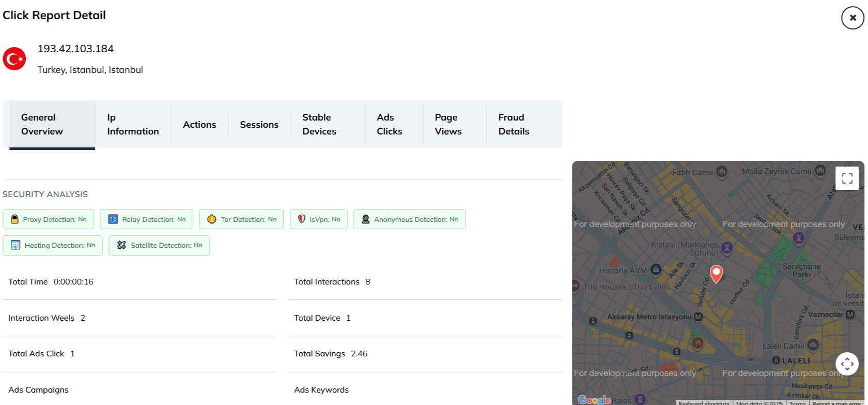Click the Click Report Detail title
The height and width of the screenshot is (405, 868).
[54, 16]
